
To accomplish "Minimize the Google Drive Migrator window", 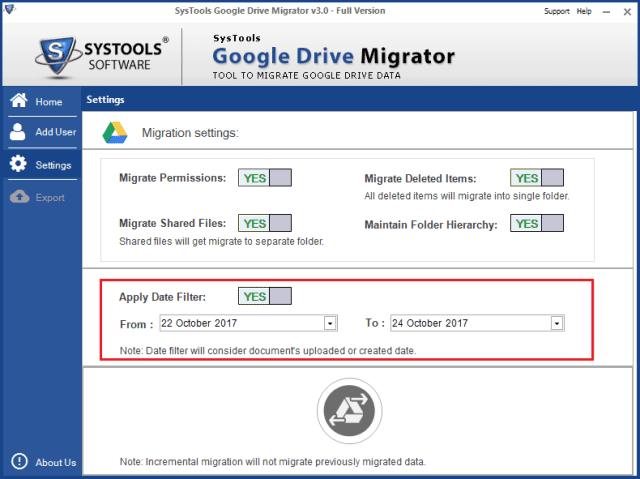I will [606, 12].
